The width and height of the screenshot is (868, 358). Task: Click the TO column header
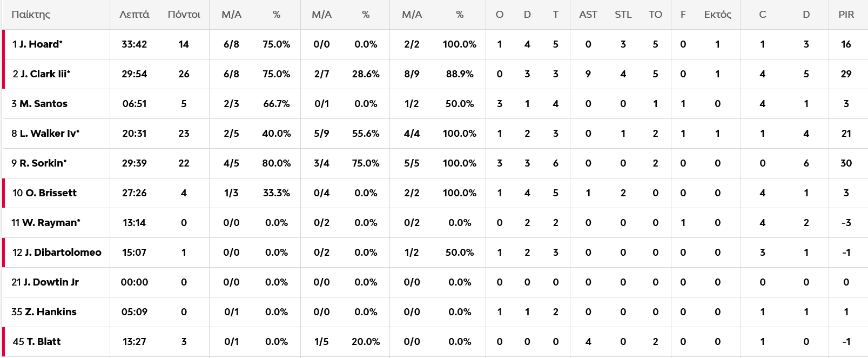(x=655, y=15)
